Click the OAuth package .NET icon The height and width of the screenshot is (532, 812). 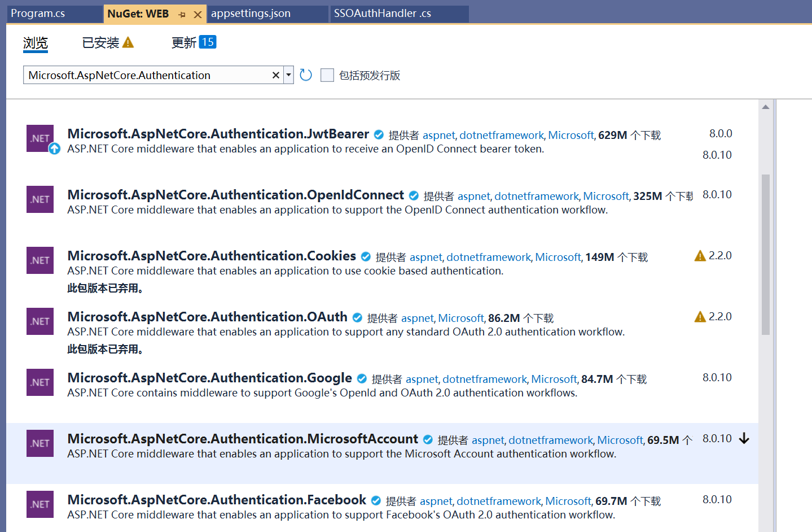[40, 321]
